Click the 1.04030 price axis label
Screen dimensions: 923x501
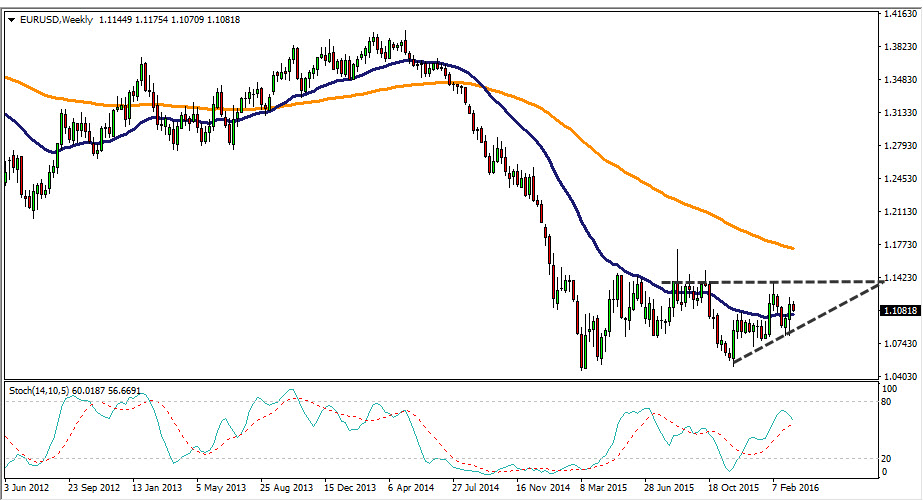901,376
